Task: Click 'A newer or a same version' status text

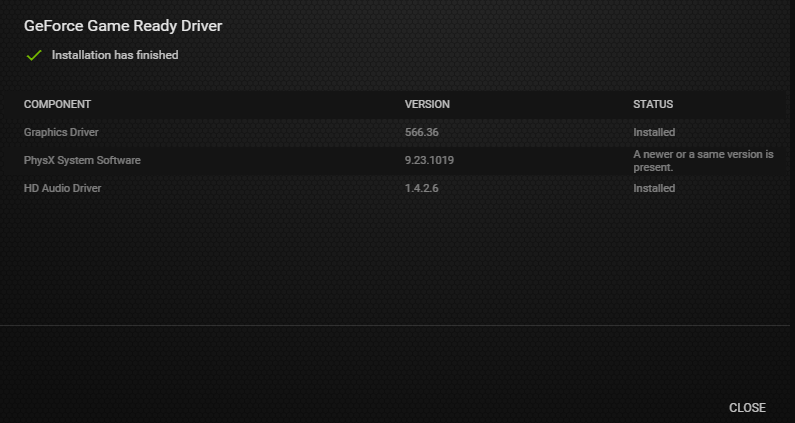Action: (x=703, y=154)
